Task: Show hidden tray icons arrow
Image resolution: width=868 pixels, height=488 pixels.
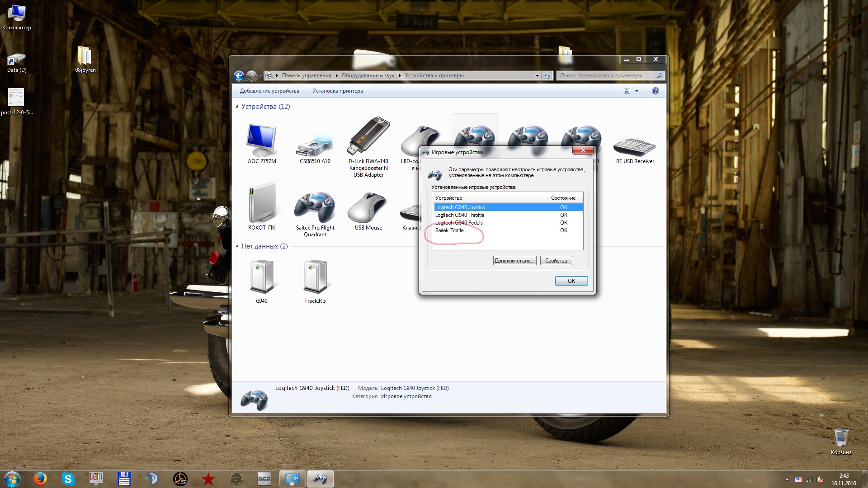Action: (787, 480)
